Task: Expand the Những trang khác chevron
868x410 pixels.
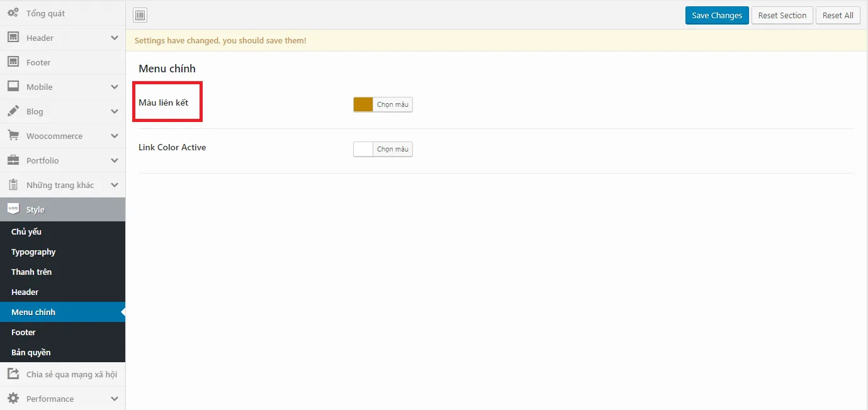Action: pyautogui.click(x=115, y=185)
